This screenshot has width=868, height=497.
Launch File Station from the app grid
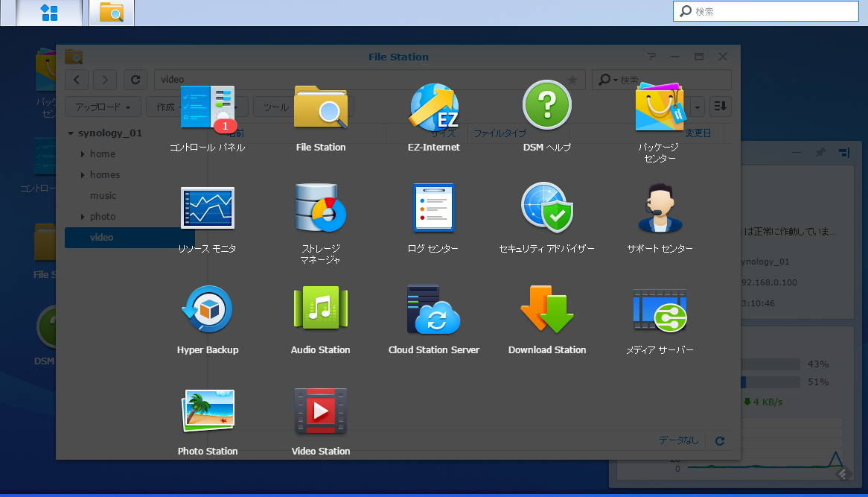pyautogui.click(x=321, y=107)
